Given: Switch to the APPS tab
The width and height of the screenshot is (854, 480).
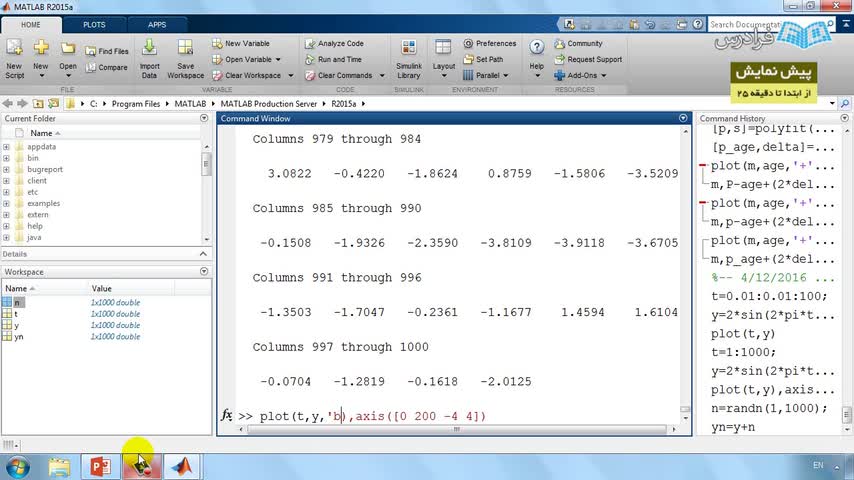Looking at the screenshot, I should [x=157, y=25].
